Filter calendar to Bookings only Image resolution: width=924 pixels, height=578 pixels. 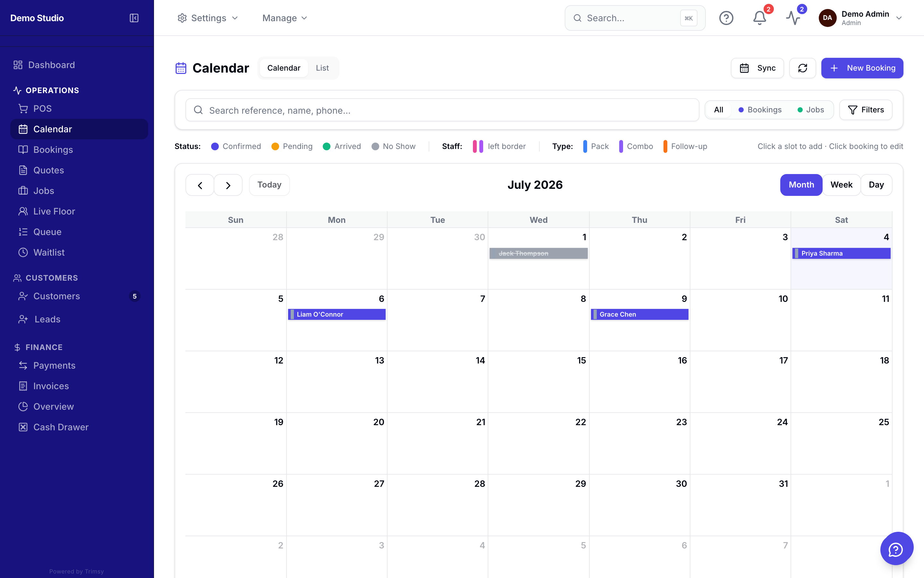[x=760, y=110]
